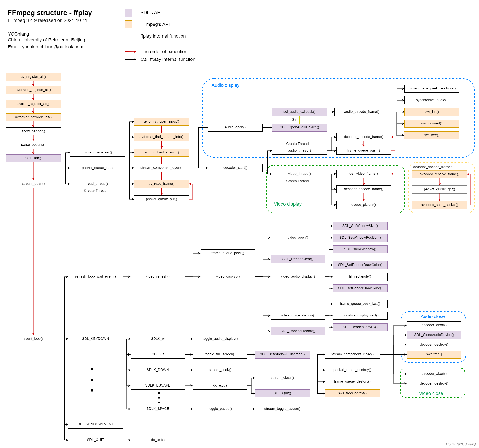Click the purple SDL's API legend swatch
479x448 pixels.
click(x=128, y=13)
